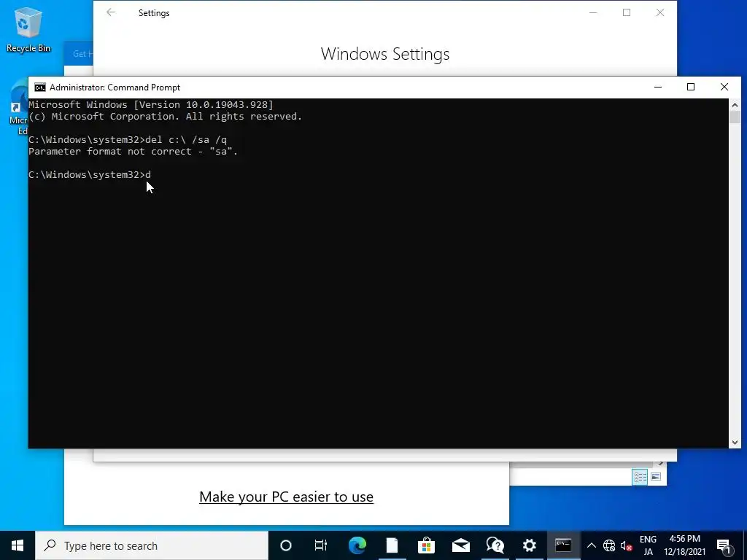Click the current prompt line ending in 'd'
The height and width of the screenshot is (560, 747).
coord(90,175)
